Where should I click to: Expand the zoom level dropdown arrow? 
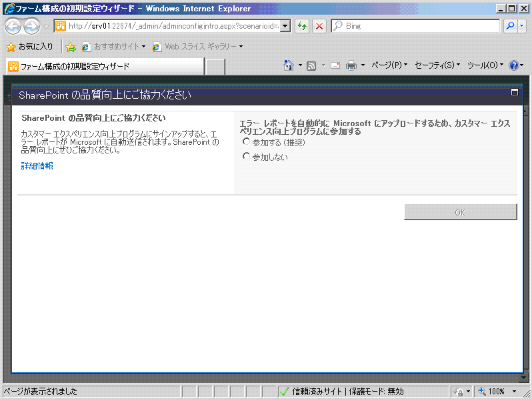[x=515, y=392]
